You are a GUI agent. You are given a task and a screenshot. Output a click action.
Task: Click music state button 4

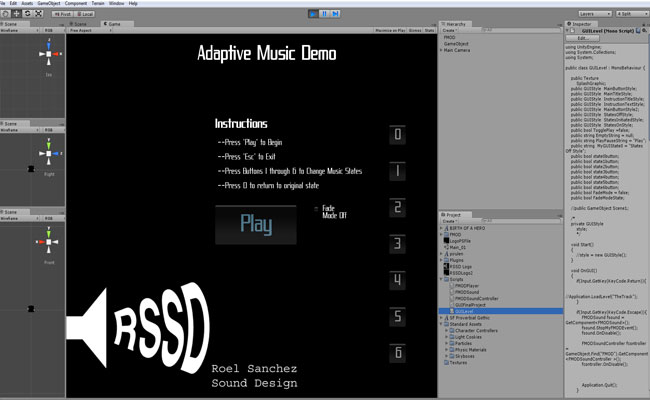(x=397, y=280)
